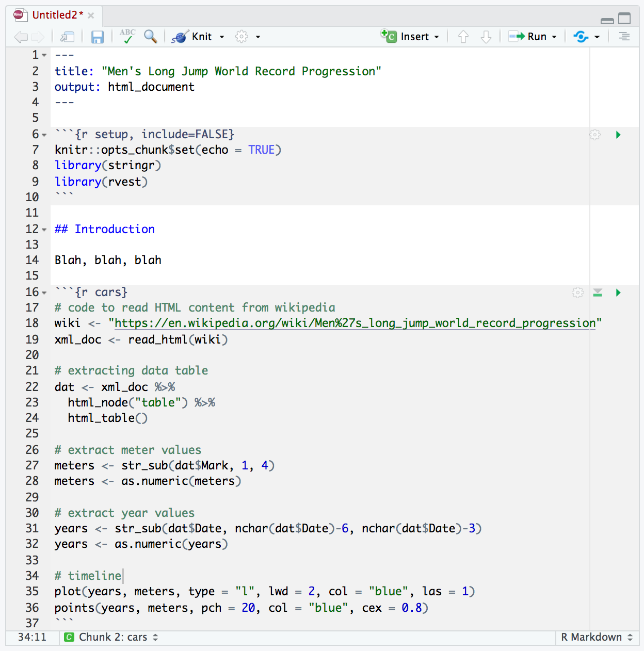The width and height of the screenshot is (644, 651).
Task: Open the settings gear dropdown arrow
Action: 258,37
